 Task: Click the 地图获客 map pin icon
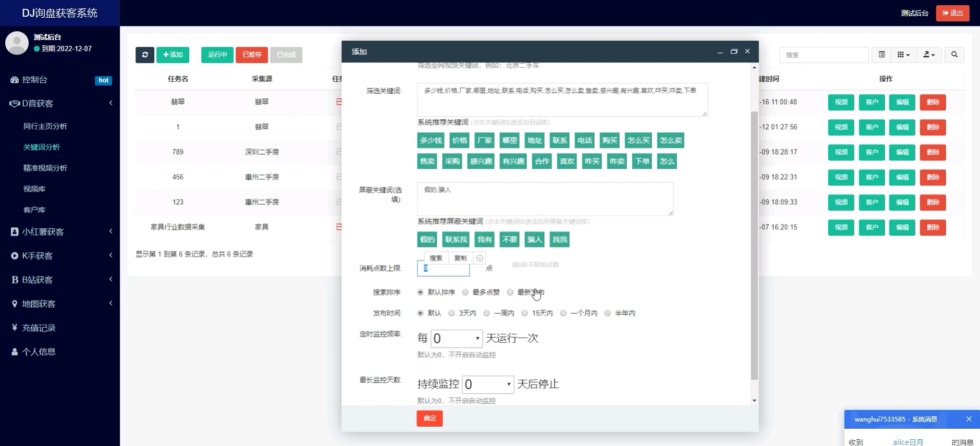click(x=15, y=304)
